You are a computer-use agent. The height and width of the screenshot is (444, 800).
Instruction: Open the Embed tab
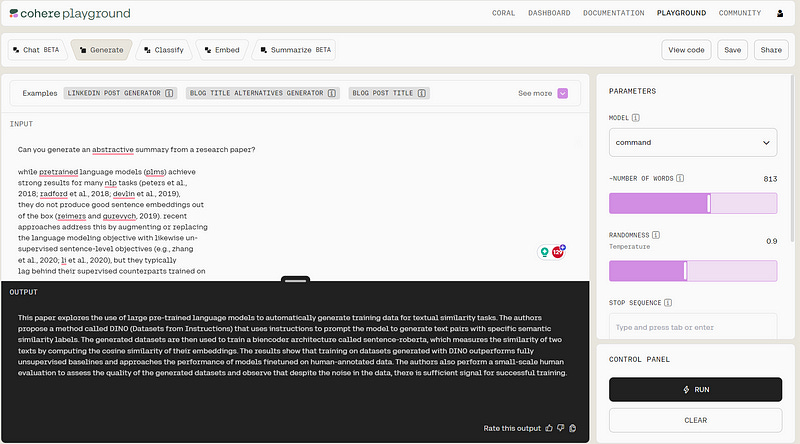pos(222,50)
